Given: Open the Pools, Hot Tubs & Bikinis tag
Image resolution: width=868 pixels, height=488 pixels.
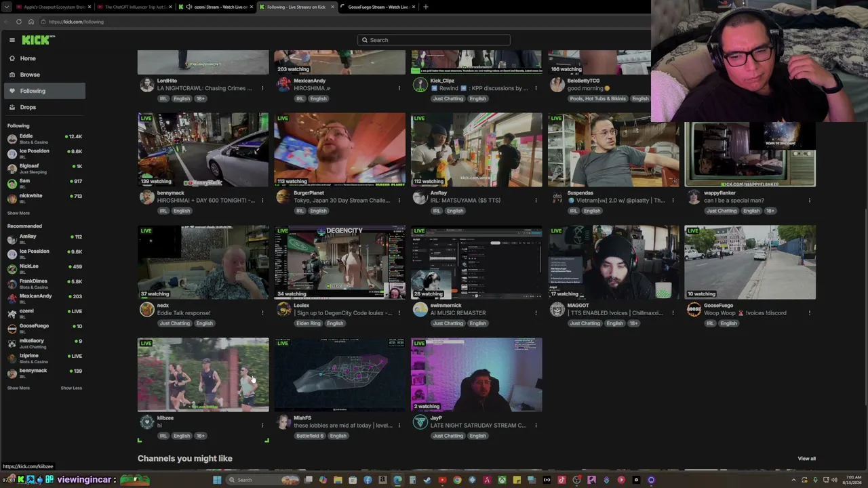Looking at the screenshot, I should point(597,98).
